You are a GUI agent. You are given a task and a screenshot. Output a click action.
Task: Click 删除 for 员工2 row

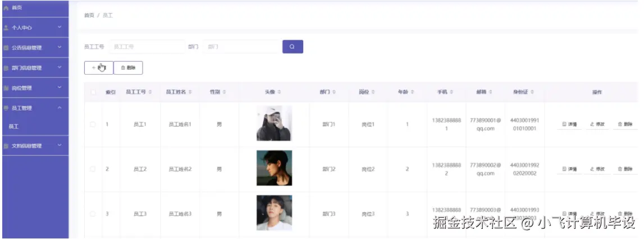pyautogui.click(x=625, y=169)
